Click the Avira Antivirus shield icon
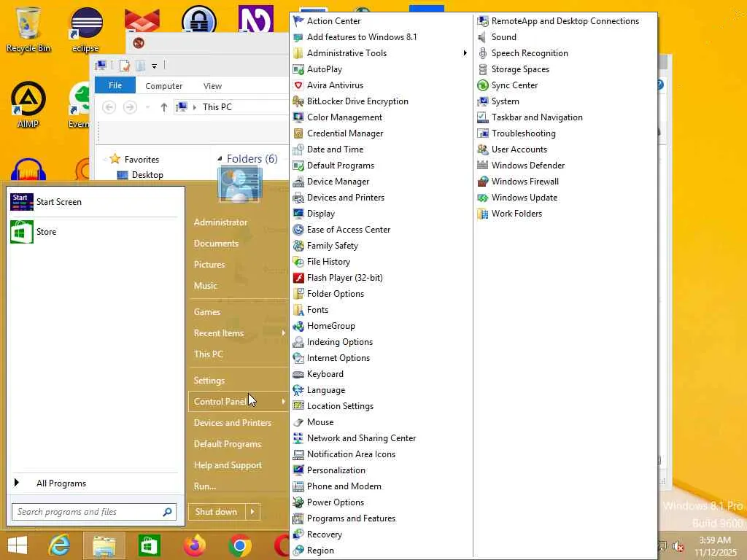The width and height of the screenshot is (747, 560). pyautogui.click(x=298, y=85)
